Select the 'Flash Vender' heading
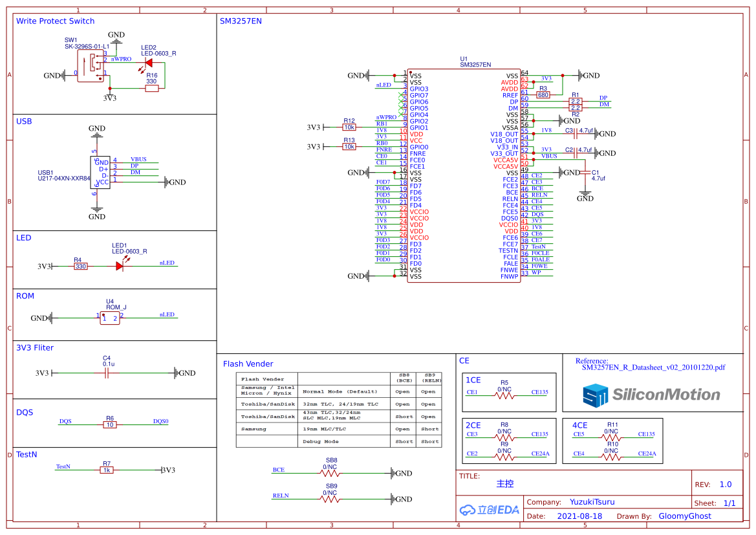Screen dimensions: 756x535 248,364
